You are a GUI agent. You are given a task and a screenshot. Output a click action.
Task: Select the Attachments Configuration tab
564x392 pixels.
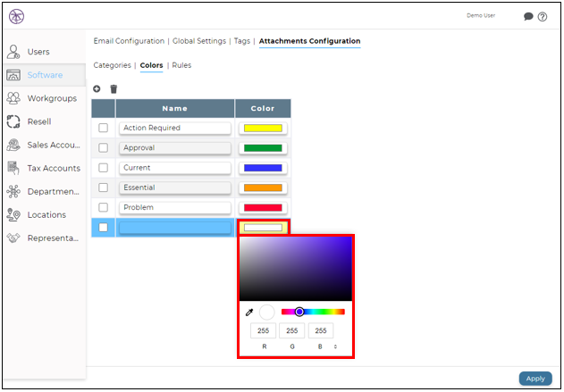point(309,41)
